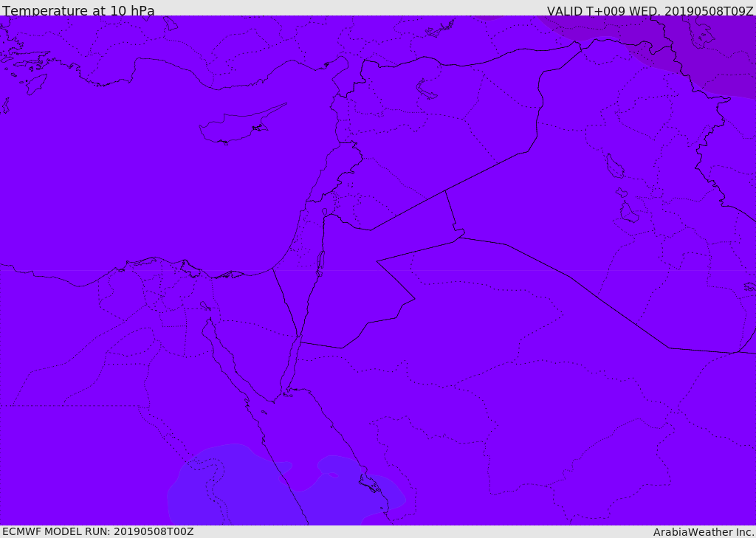Screen dimensions: 756x538
Task: Click the 'VALID T+009 WED. 20190508T09Z' label
Action: pyautogui.click(x=650, y=10)
